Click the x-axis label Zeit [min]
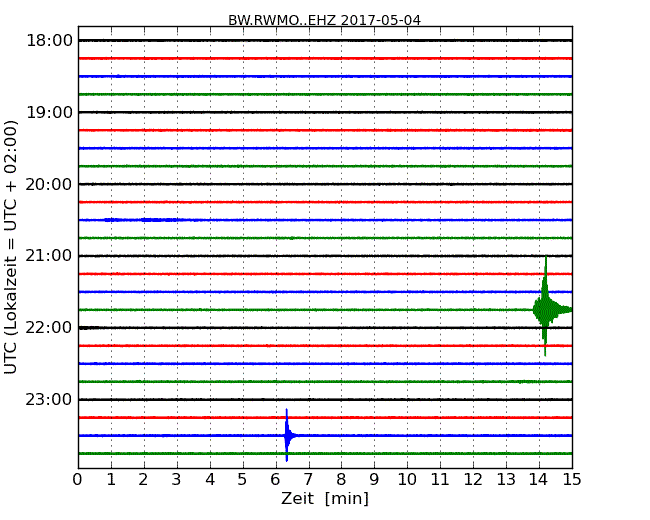650x520 pixels. point(325,498)
